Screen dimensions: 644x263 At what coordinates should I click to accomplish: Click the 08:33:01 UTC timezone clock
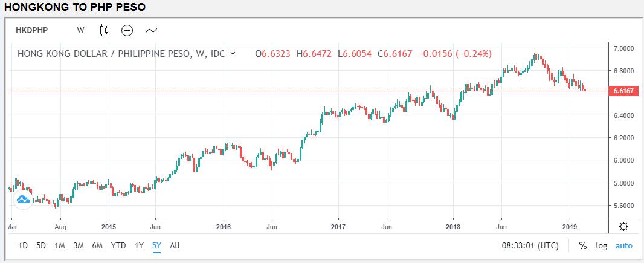(x=530, y=246)
